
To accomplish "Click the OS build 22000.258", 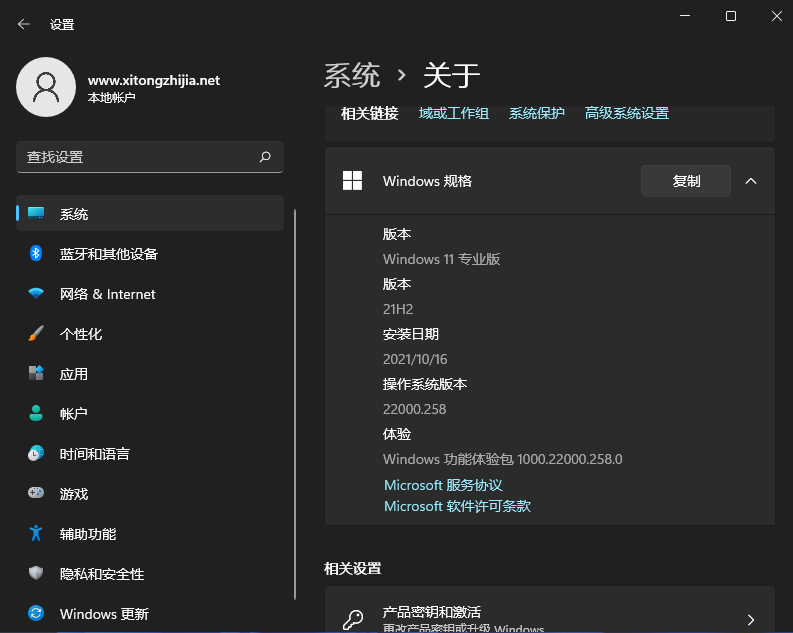I will click(414, 409).
